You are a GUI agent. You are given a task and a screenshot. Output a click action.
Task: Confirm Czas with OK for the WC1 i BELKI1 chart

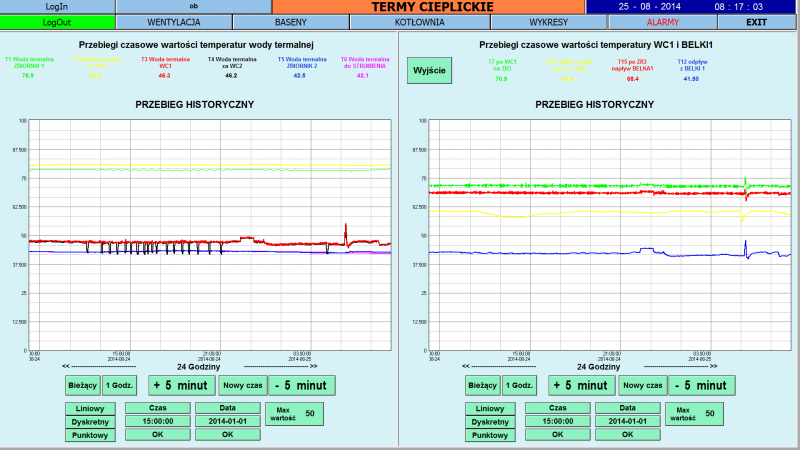[558, 435]
